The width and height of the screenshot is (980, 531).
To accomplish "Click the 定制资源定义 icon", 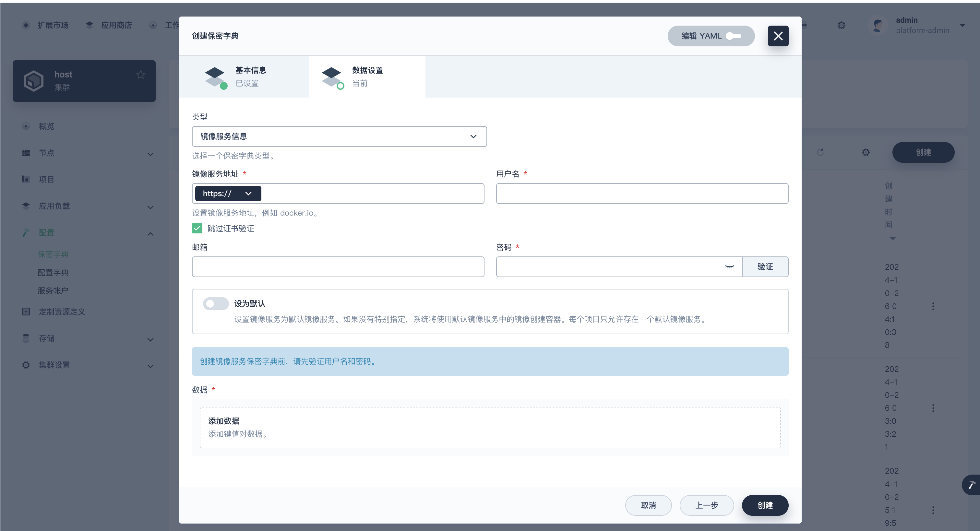I will (x=26, y=312).
